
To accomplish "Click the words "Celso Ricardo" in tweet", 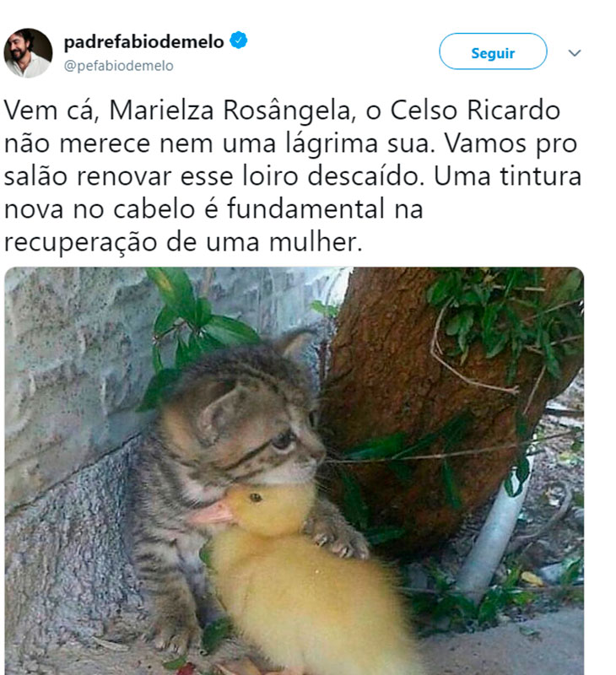I will click(x=475, y=111).
